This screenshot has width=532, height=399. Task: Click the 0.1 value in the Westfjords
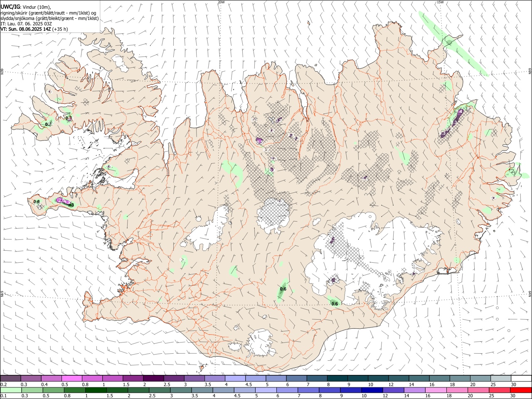48,124
